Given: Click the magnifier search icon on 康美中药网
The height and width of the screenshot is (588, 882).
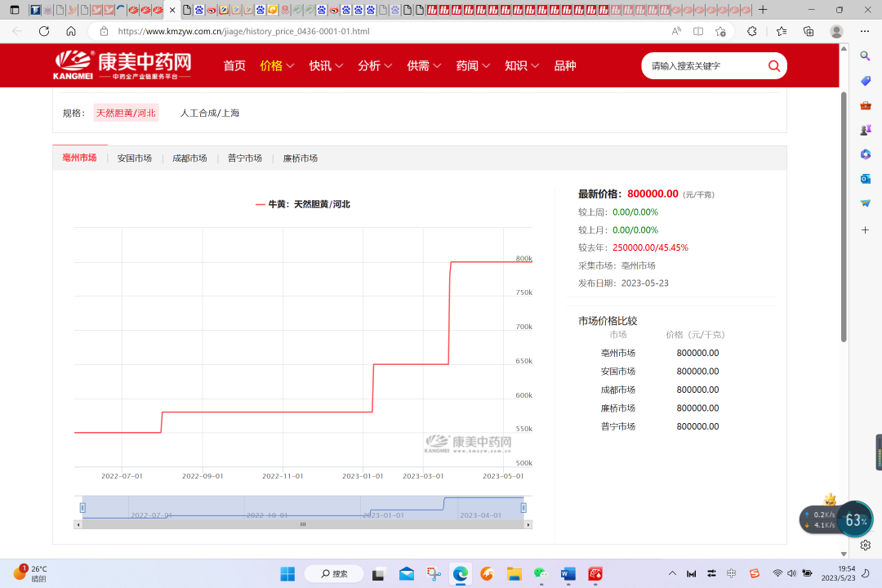Looking at the screenshot, I should click(773, 65).
